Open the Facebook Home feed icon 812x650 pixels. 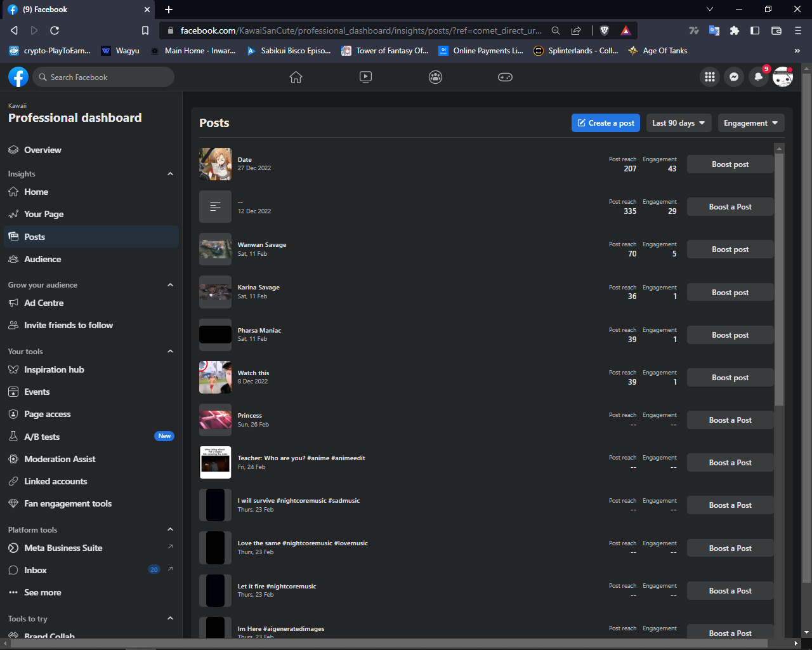[296, 77]
